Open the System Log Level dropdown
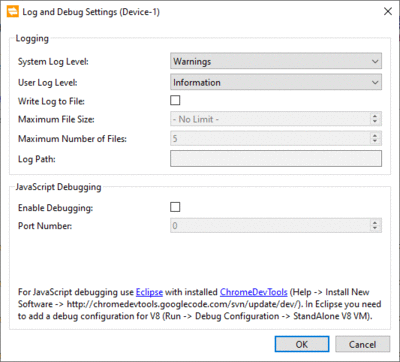Screen dimensions: 400x362 (276, 61)
